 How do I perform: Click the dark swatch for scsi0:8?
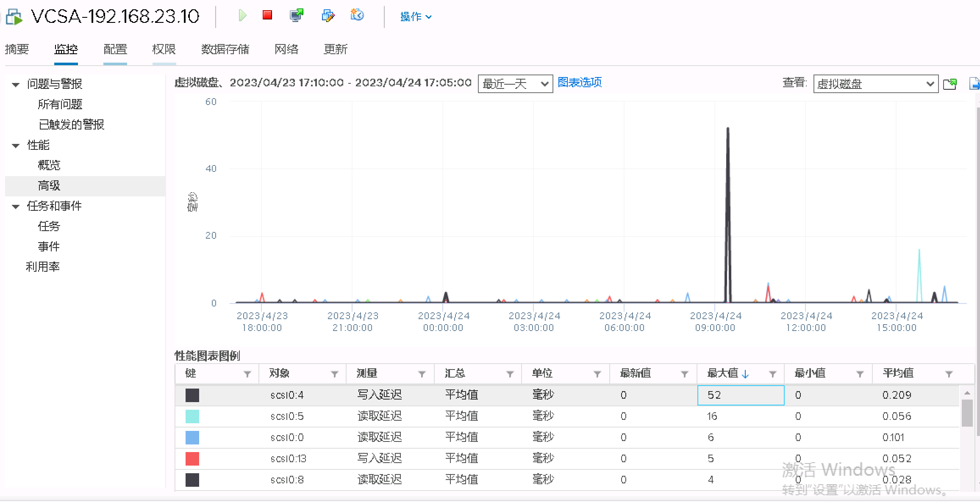coord(192,480)
